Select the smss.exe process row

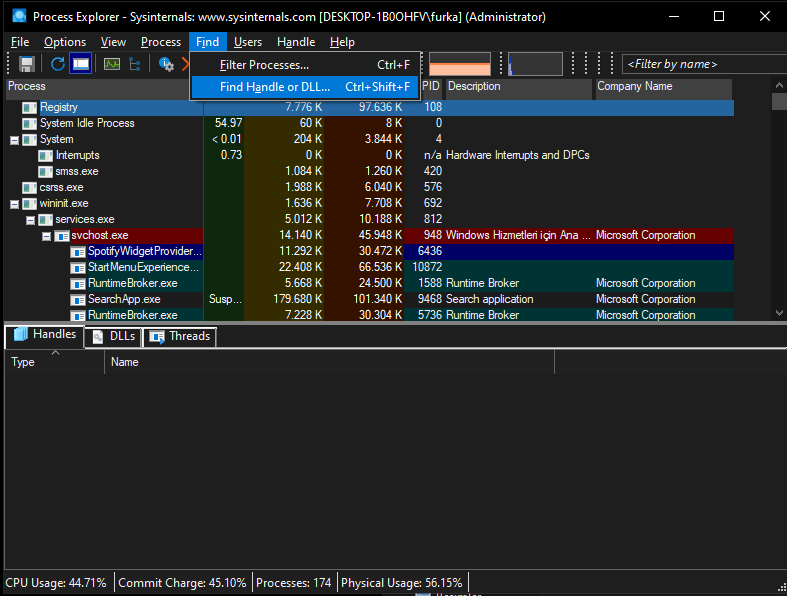(x=370, y=171)
